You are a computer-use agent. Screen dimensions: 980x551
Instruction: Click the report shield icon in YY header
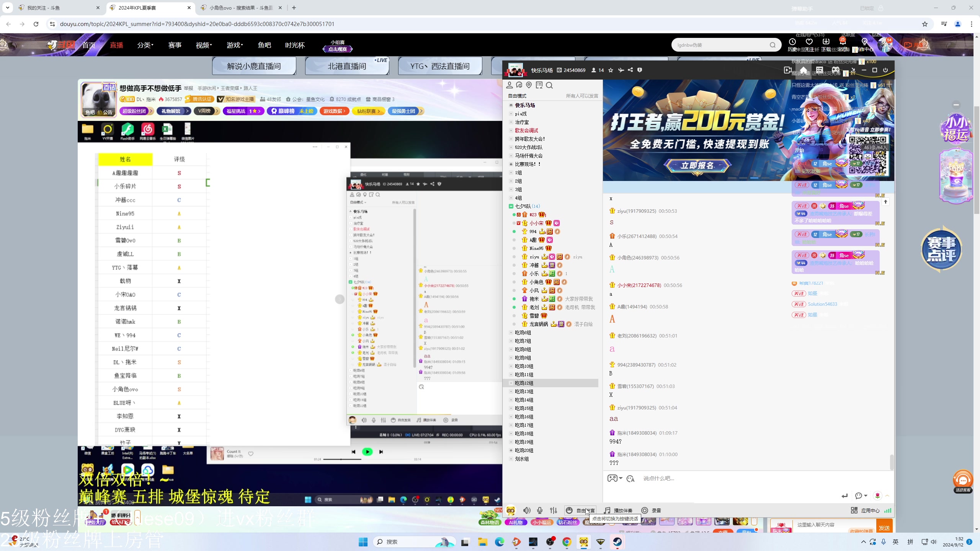coord(640,70)
